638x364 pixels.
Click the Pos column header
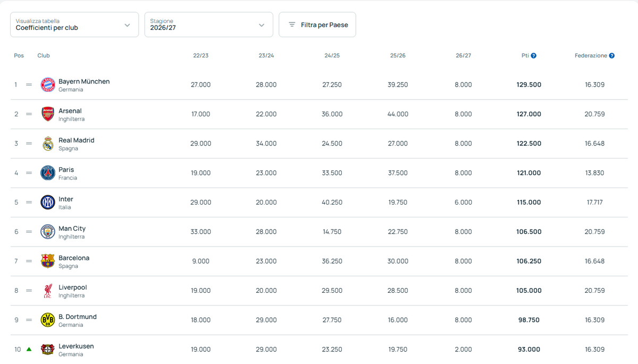click(19, 55)
